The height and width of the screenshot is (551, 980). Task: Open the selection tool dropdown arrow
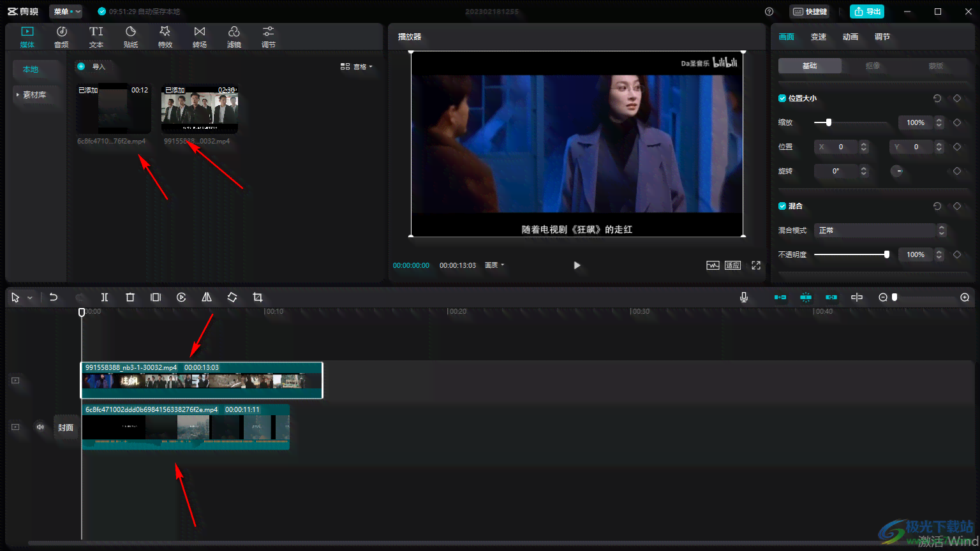(x=29, y=298)
